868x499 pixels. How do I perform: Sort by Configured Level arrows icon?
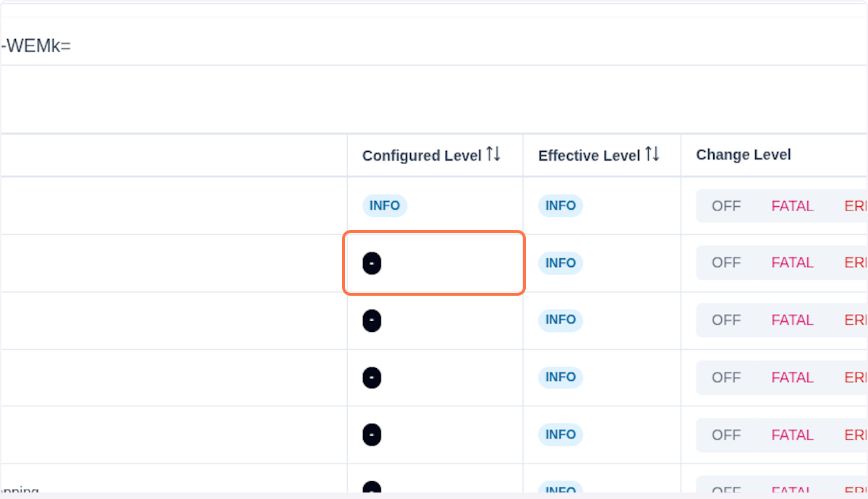click(x=493, y=154)
